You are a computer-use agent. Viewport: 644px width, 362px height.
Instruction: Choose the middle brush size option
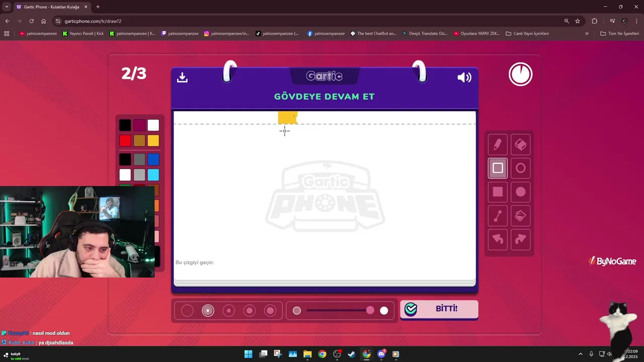coord(229,311)
